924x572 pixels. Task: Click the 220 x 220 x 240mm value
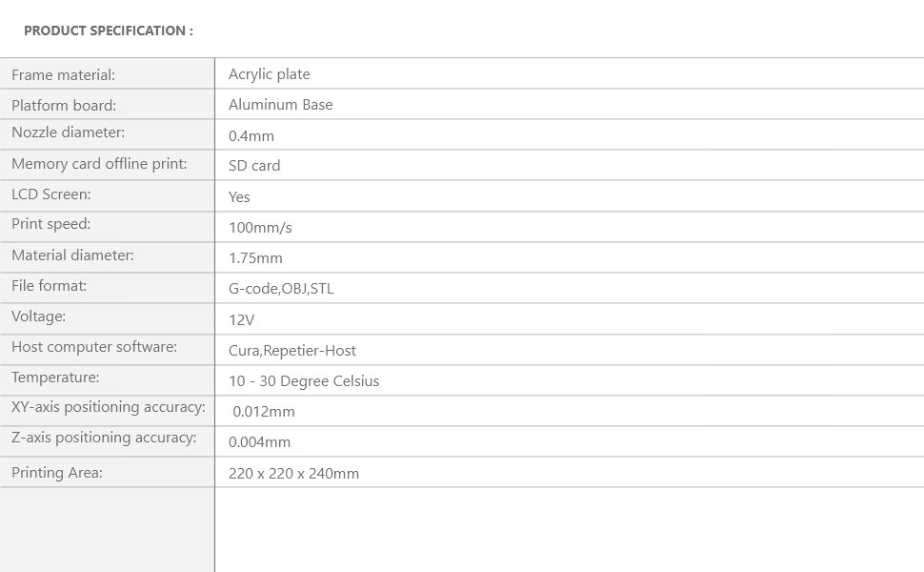293,474
